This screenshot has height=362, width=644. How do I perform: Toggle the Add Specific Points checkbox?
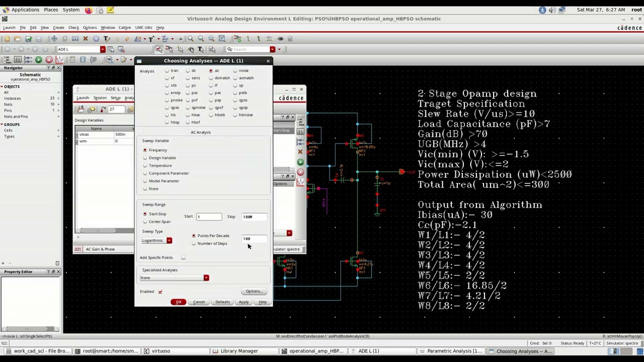[183, 257]
